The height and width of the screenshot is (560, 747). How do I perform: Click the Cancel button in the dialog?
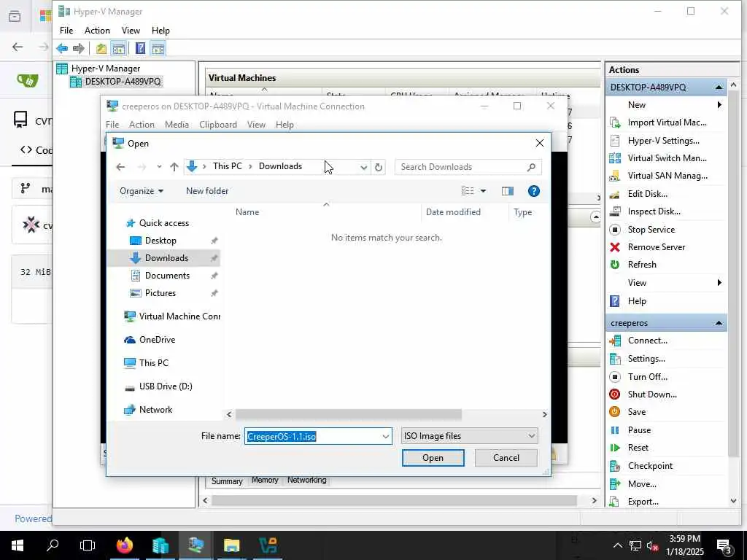[x=506, y=458]
